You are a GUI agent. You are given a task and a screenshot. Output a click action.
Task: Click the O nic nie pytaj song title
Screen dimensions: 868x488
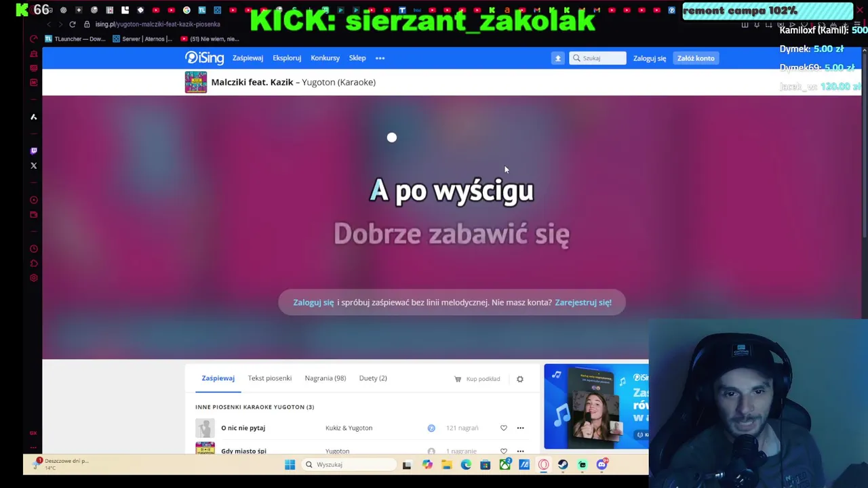click(x=243, y=428)
